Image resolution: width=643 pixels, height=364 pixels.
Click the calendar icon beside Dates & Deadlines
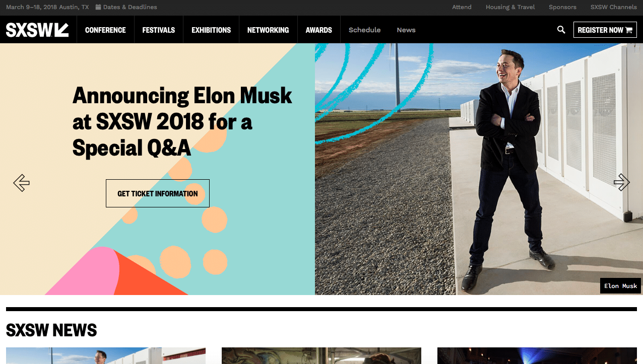tap(98, 7)
